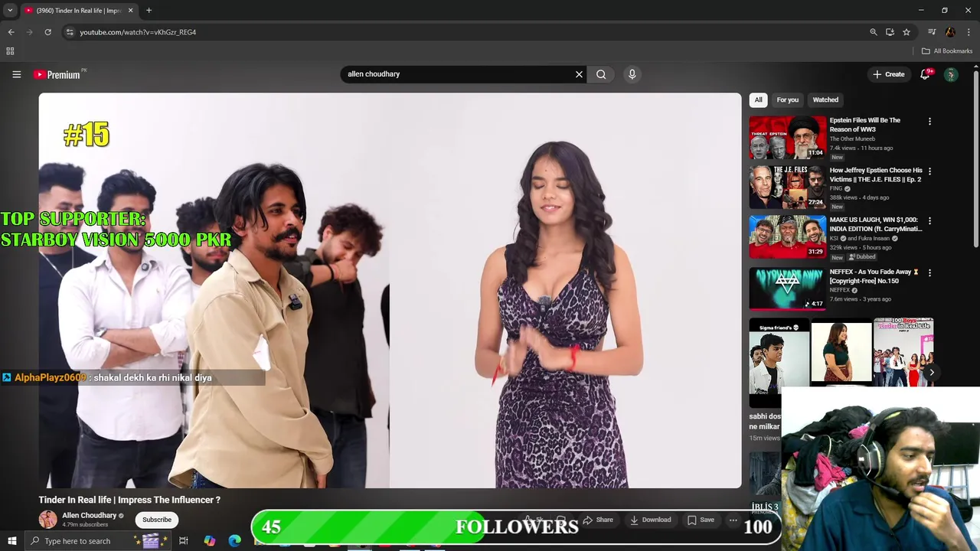
Task: Open Allen Choudhary channel avatar
Action: (x=47, y=520)
